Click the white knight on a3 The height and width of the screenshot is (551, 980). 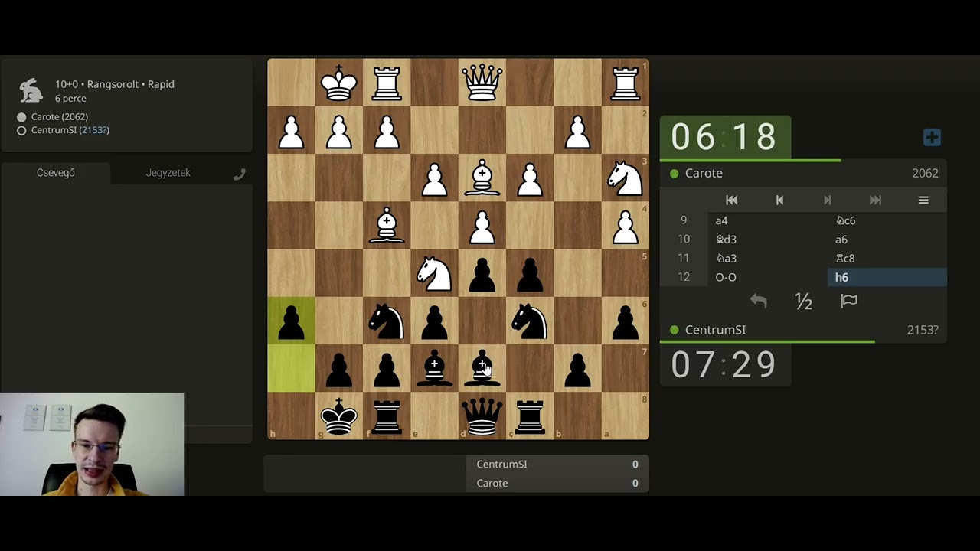pyautogui.click(x=626, y=178)
